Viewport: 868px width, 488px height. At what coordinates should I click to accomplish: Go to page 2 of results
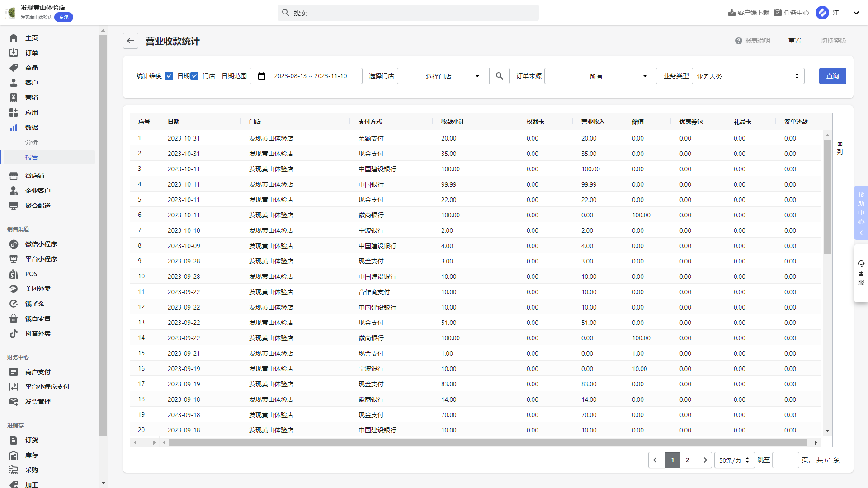[x=687, y=460]
